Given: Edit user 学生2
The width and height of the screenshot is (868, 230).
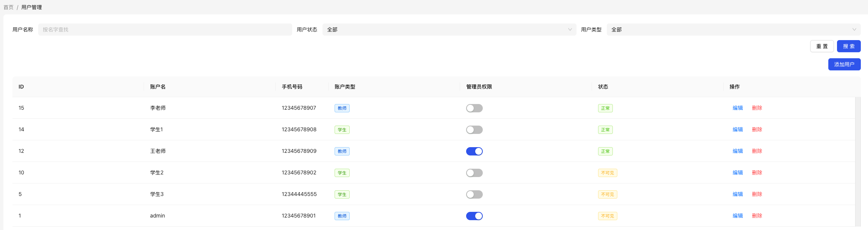Looking at the screenshot, I should (x=738, y=172).
